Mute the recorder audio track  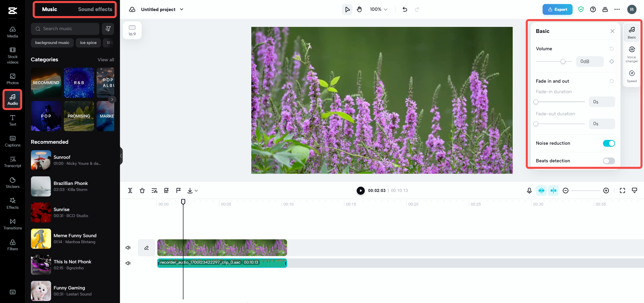click(128, 263)
